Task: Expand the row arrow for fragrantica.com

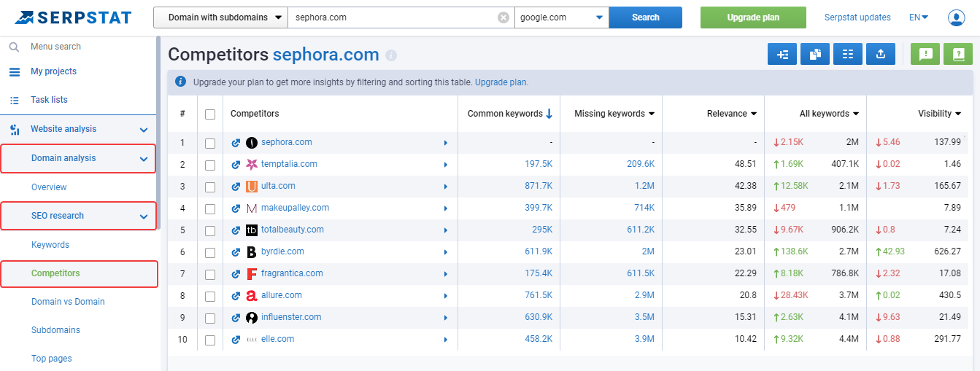Action: tap(446, 274)
